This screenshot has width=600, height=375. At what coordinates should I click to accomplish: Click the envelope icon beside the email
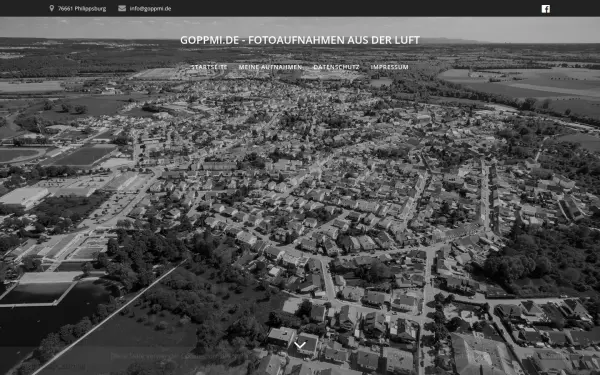pyautogui.click(x=122, y=8)
